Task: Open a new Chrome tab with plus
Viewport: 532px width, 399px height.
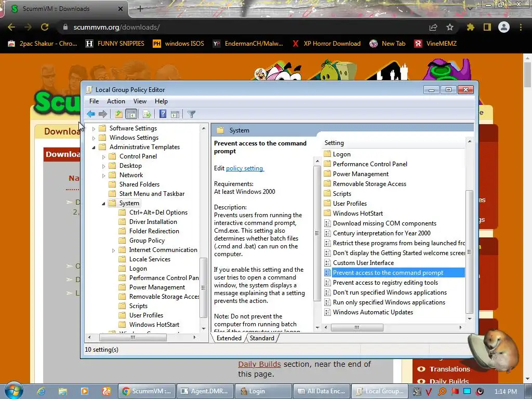Action: [140, 9]
